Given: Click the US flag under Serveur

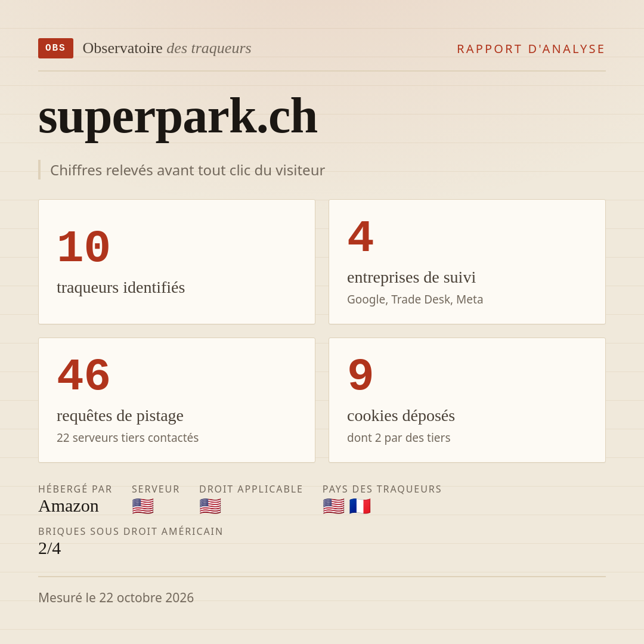Looking at the screenshot, I should (x=143, y=506).
